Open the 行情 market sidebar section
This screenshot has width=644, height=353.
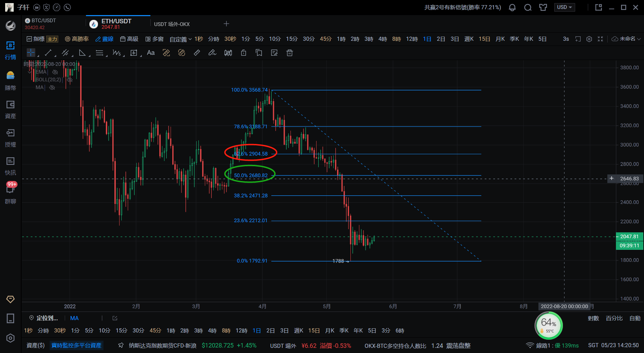tap(10, 50)
